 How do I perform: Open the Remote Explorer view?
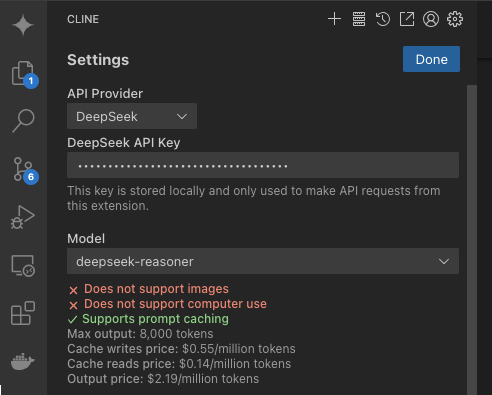tap(23, 266)
